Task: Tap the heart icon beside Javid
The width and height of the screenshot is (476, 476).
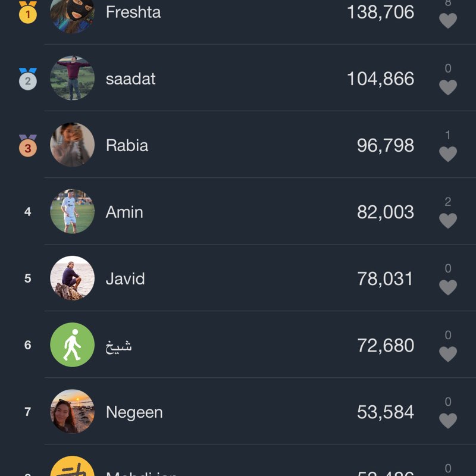Action: tap(447, 287)
